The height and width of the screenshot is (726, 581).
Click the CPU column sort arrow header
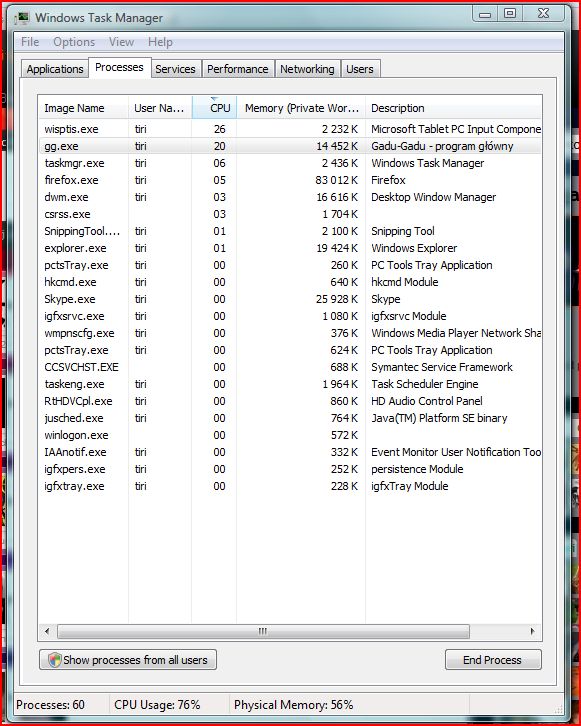214,107
